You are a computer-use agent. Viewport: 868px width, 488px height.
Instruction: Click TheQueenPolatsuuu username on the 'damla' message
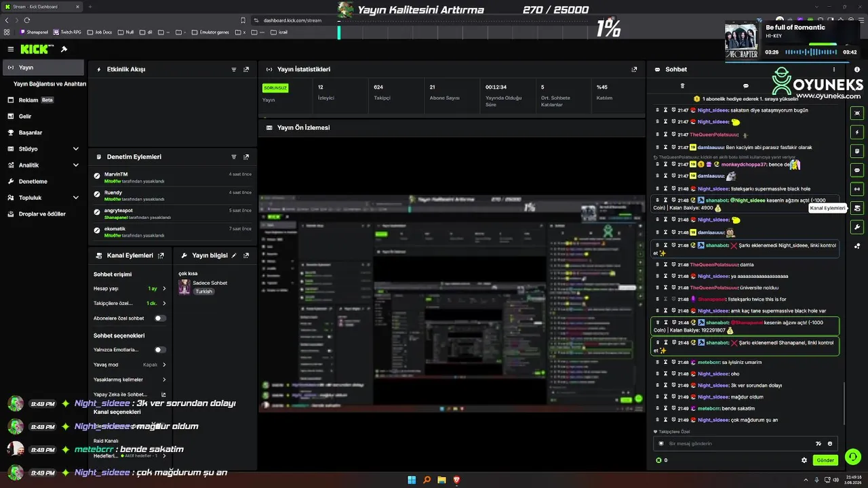[713, 264]
